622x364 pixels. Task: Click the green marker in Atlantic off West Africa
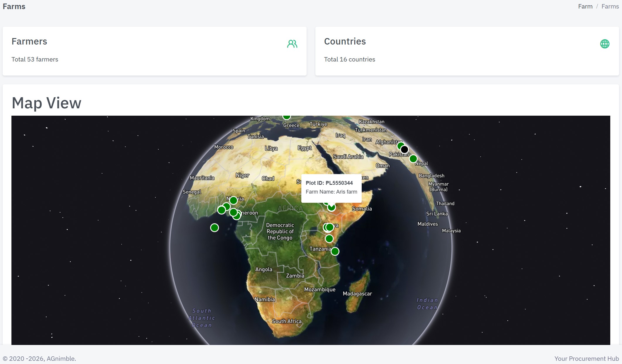point(215,228)
